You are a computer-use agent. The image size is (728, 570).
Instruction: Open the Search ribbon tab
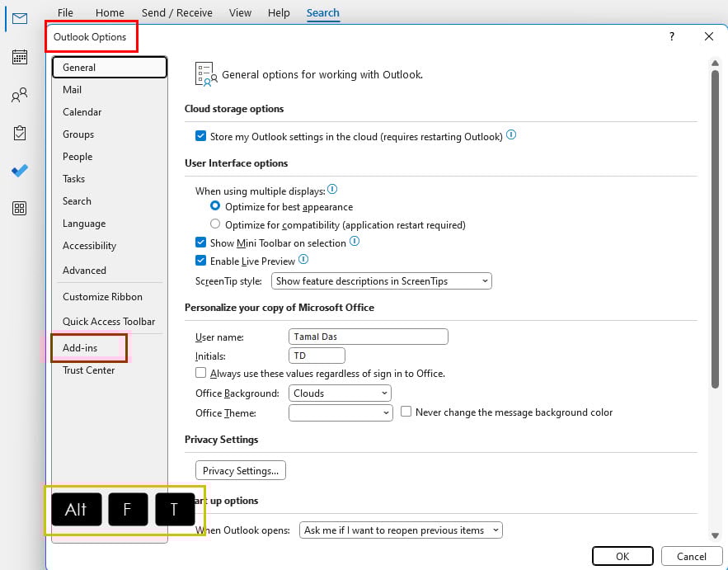(x=322, y=12)
